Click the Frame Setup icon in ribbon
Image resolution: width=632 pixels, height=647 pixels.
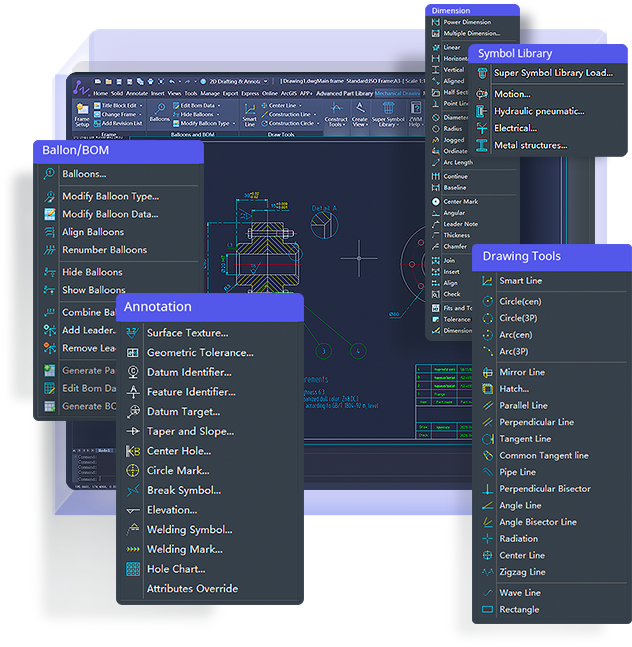point(82,115)
